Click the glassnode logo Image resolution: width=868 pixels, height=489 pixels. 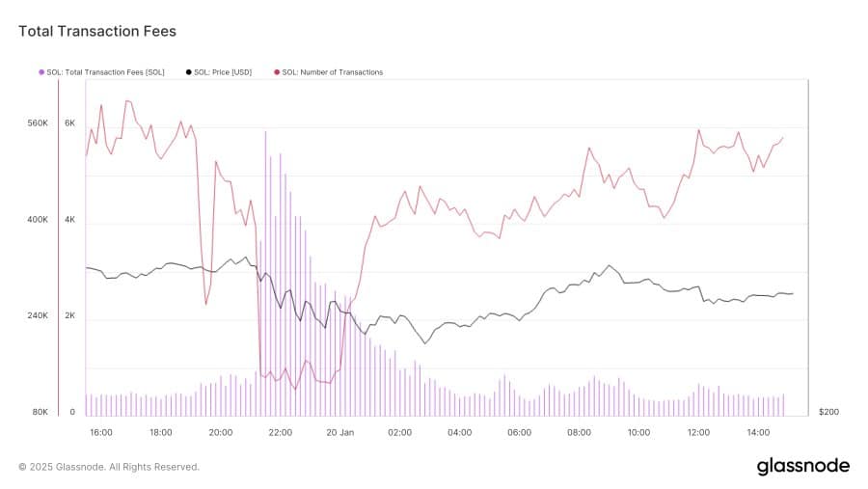(x=802, y=466)
